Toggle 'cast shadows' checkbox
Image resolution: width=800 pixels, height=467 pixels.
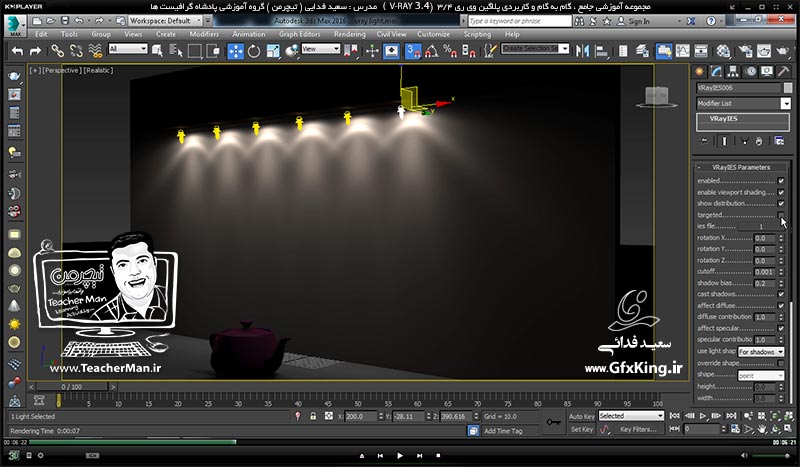[x=781, y=294]
